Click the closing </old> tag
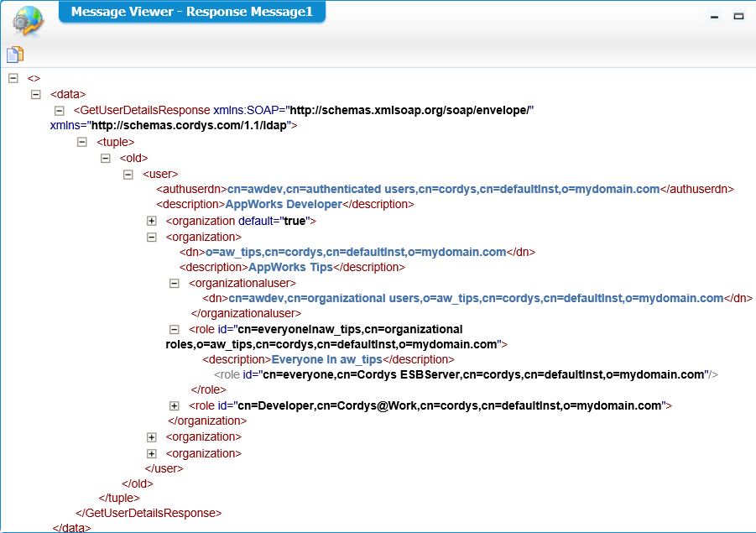This screenshot has width=756, height=533. pos(138,483)
